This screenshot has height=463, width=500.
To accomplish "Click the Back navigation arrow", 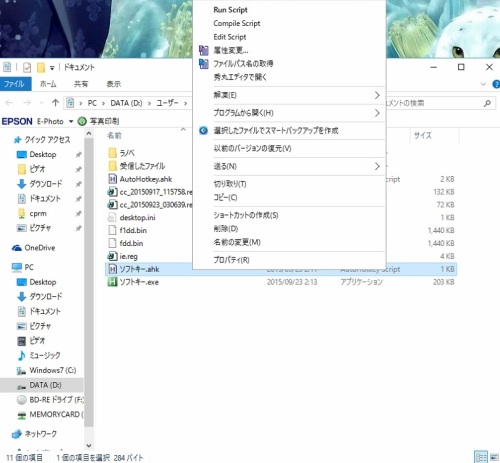I will click(x=9, y=103).
